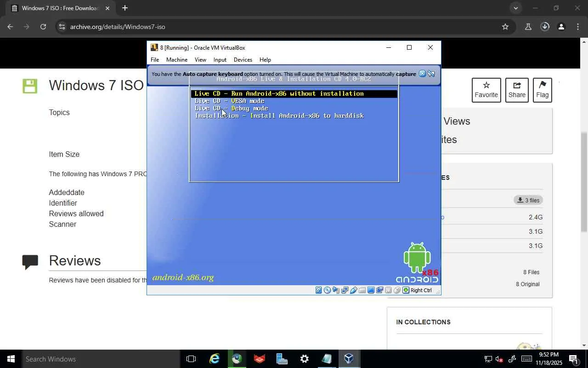Click the mouse integration indicator in VirtualBox
This screenshot has height=368, width=588.
point(397,290)
